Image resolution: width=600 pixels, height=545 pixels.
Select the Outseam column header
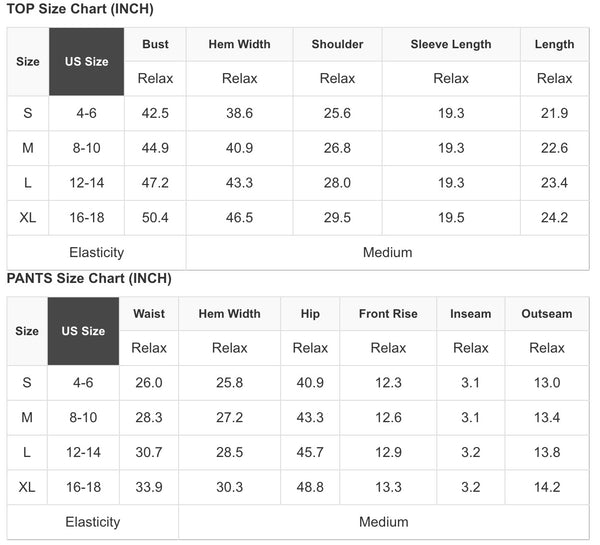[547, 314]
